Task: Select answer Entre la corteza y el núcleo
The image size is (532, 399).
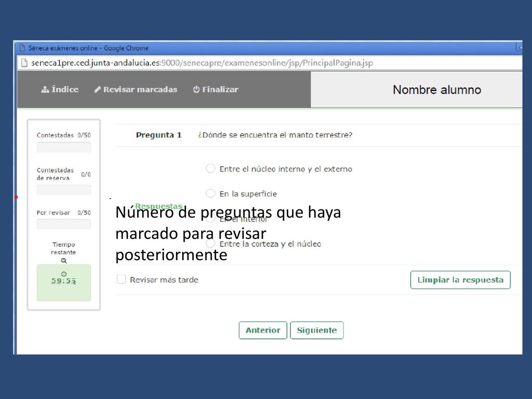Action: tap(210, 243)
